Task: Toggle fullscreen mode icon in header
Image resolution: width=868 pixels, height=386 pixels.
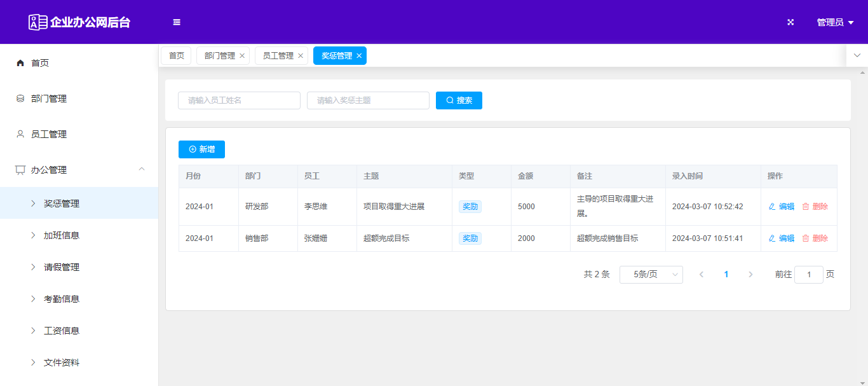Action: tap(790, 22)
